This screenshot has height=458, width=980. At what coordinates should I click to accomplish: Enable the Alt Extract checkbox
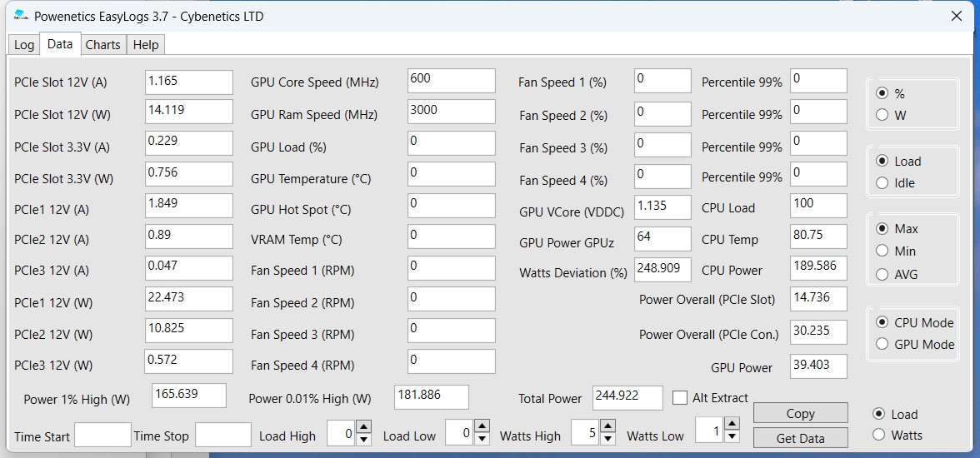tap(680, 398)
